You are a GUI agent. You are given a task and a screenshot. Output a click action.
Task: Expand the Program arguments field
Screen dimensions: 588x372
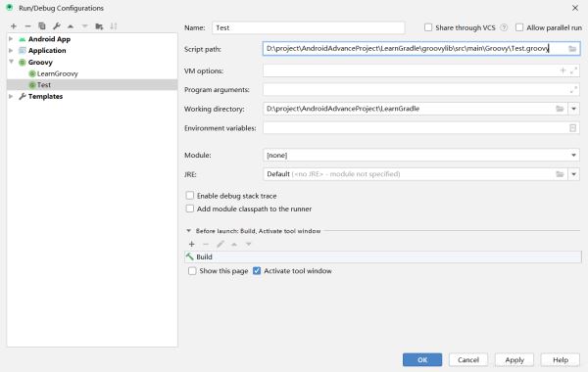(573, 89)
